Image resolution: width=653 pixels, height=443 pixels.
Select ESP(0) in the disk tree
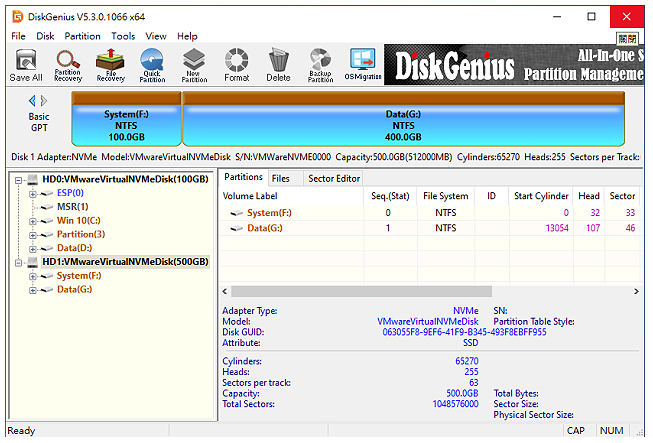pos(70,193)
